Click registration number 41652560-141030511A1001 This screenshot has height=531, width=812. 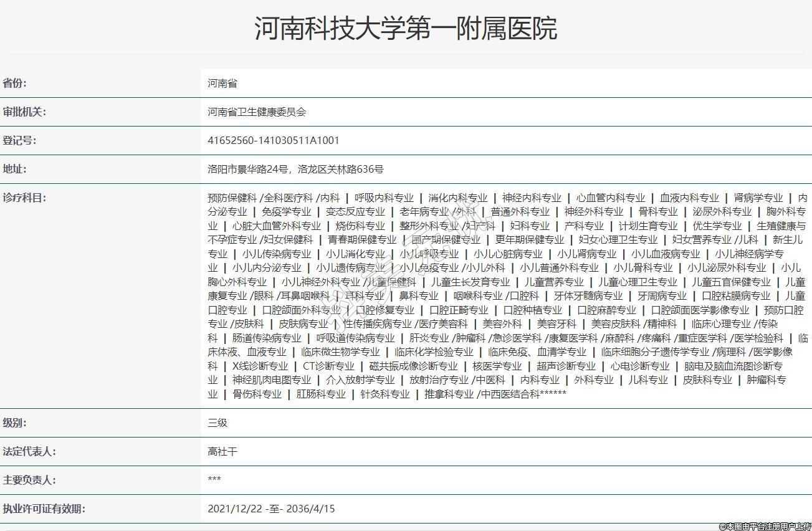pos(274,141)
